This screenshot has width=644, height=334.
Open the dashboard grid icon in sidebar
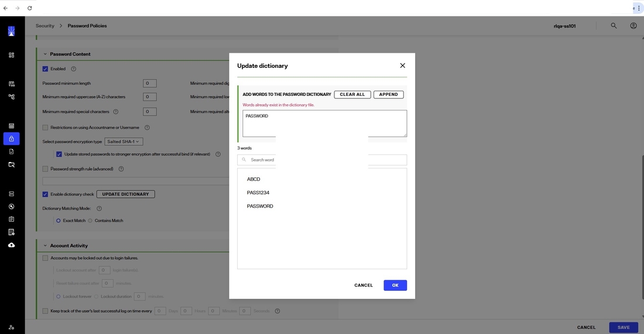[12, 55]
